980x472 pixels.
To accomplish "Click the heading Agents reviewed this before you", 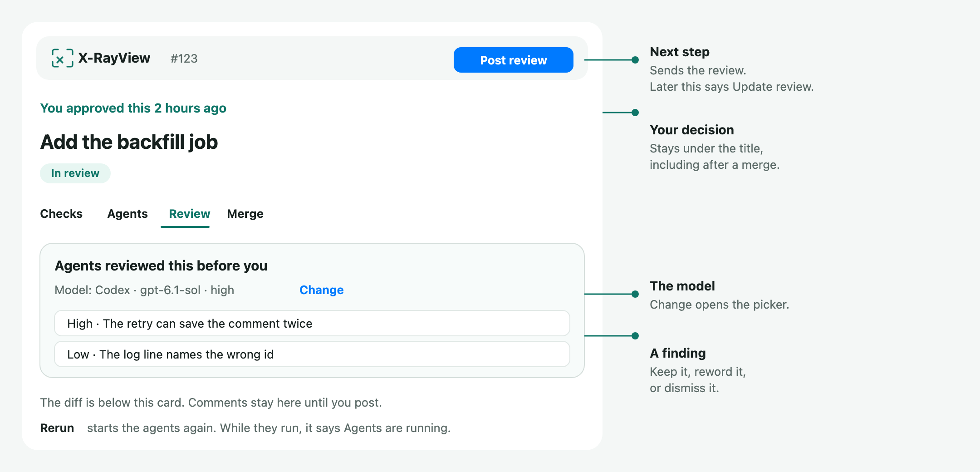I will point(161,265).
